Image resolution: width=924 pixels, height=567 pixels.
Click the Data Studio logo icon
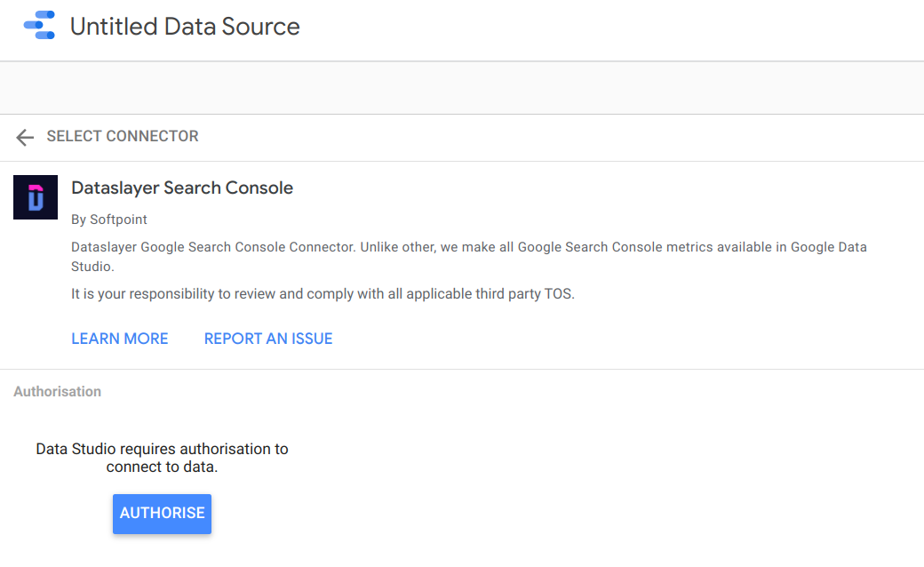(39, 26)
